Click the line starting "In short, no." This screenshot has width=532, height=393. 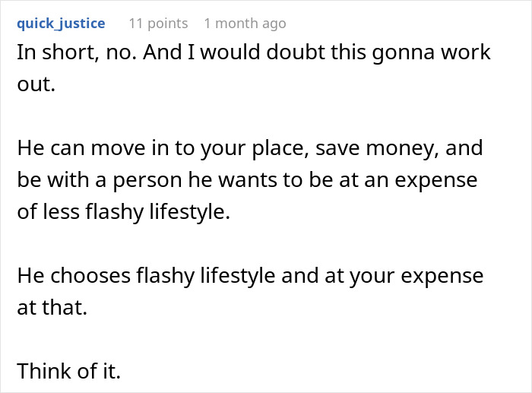pyautogui.click(x=253, y=53)
